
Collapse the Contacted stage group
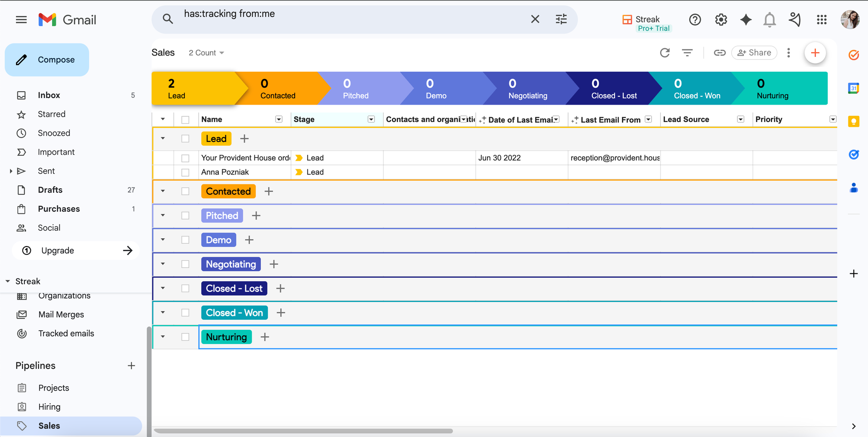(x=163, y=191)
